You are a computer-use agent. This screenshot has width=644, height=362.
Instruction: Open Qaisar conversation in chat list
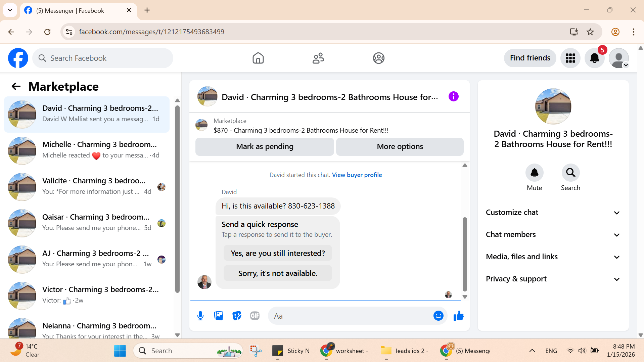[x=87, y=223]
